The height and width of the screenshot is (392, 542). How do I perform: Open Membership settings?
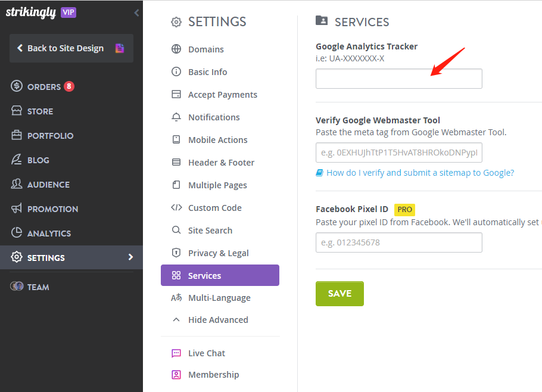pyautogui.click(x=213, y=375)
